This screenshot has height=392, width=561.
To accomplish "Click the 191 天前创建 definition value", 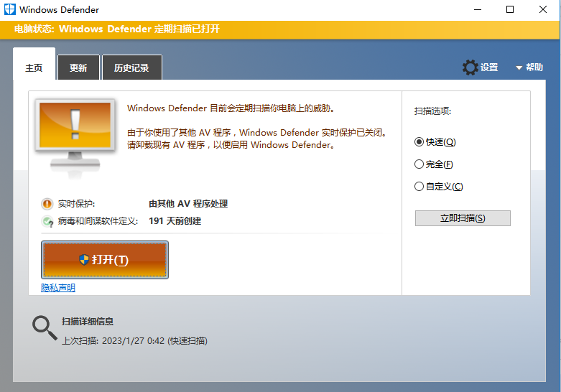I will (175, 221).
